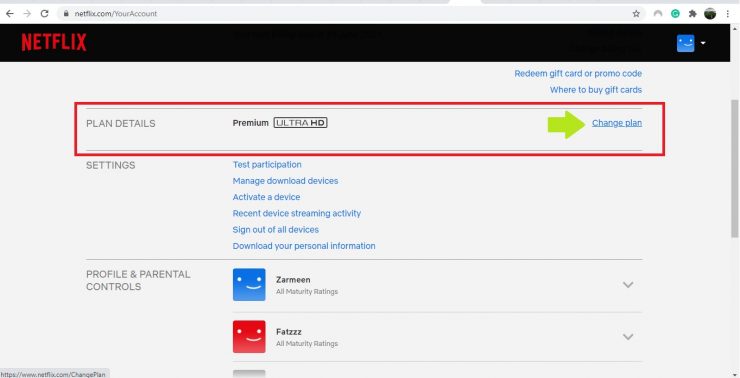Image resolution: width=740 pixels, height=378 pixels.
Task: Click the Ultra HD badge
Action: (x=301, y=123)
